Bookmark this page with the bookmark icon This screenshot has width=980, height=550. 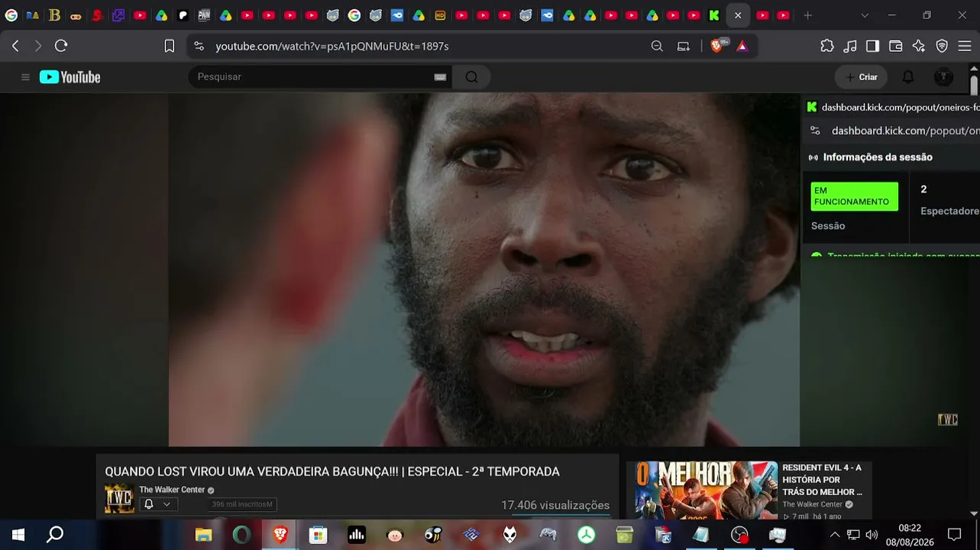(x=170, y=46)
